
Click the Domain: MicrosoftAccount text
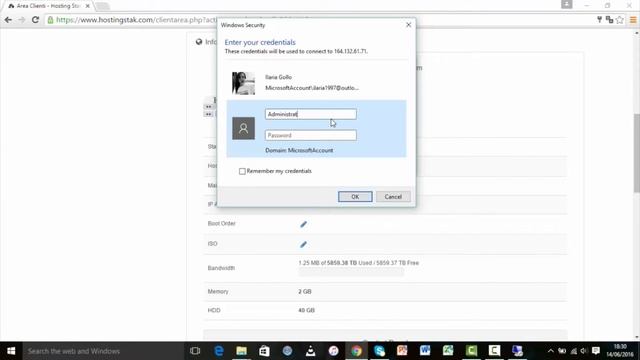tap(299, 150)
